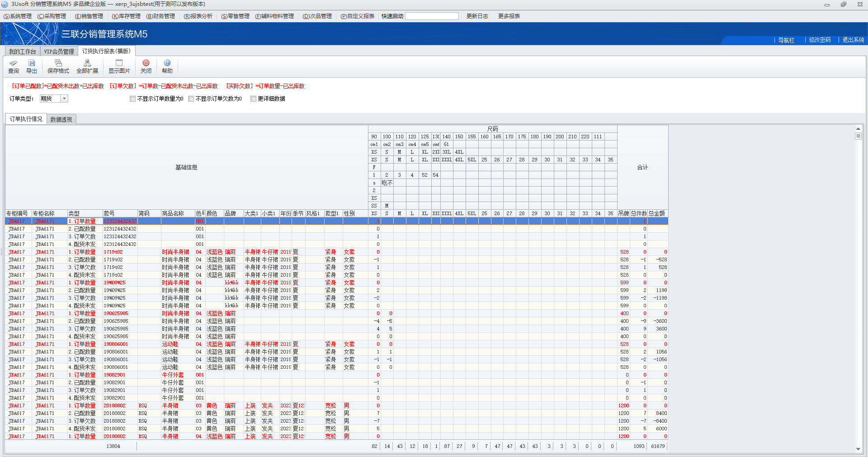Select the 订货执行报表(横版) tab
Image resolution: width=868 pixels, height=457 pixels.
107,51
